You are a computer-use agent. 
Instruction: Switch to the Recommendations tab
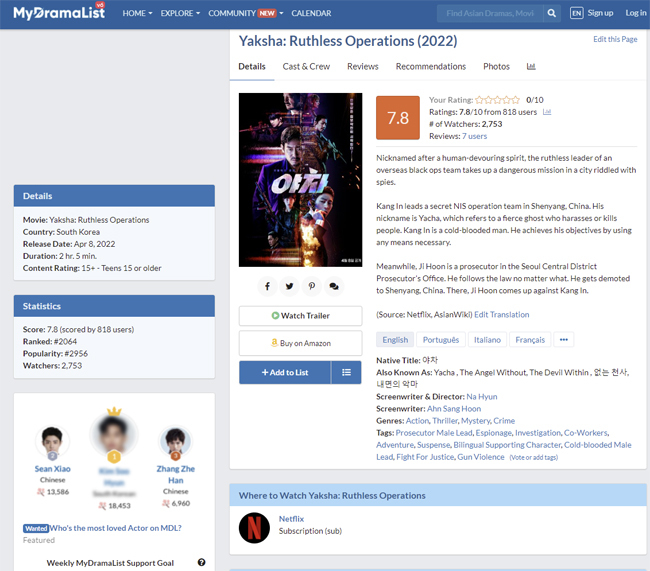tap(431, 66)
